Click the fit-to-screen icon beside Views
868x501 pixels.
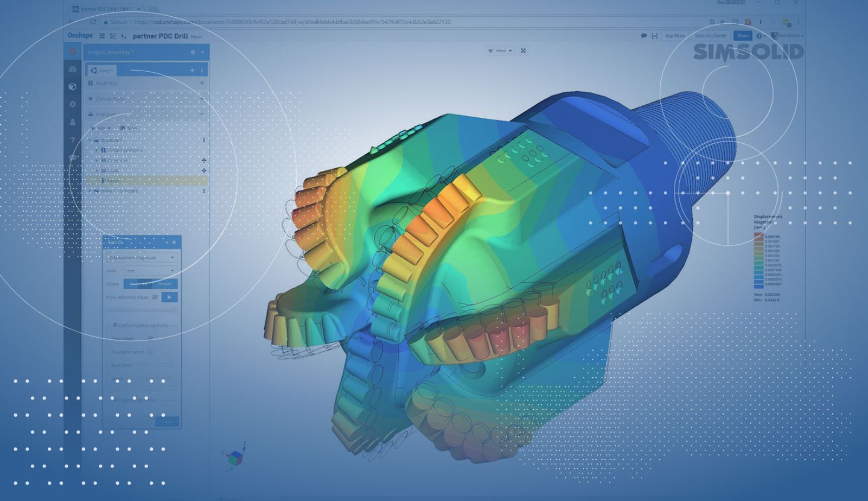point(524,50)
